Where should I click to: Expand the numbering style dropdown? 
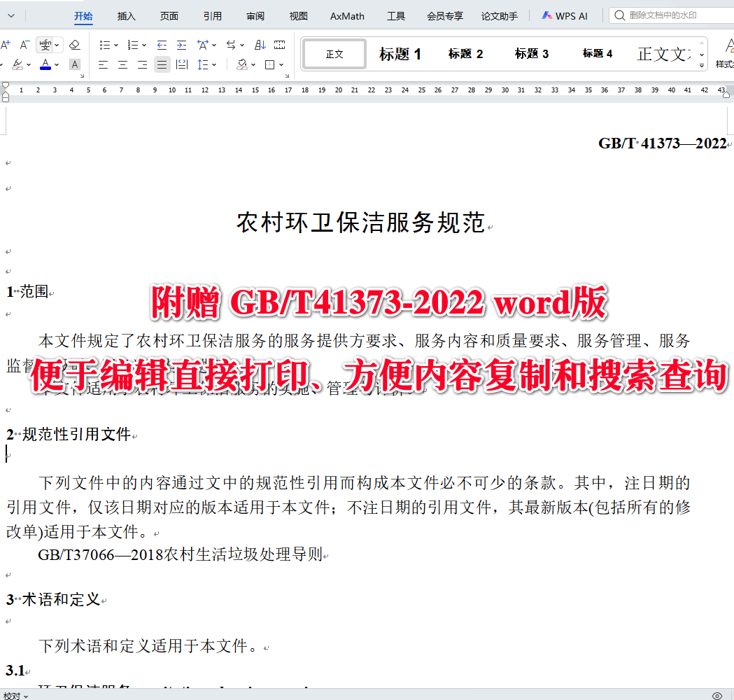coord(144,45)
